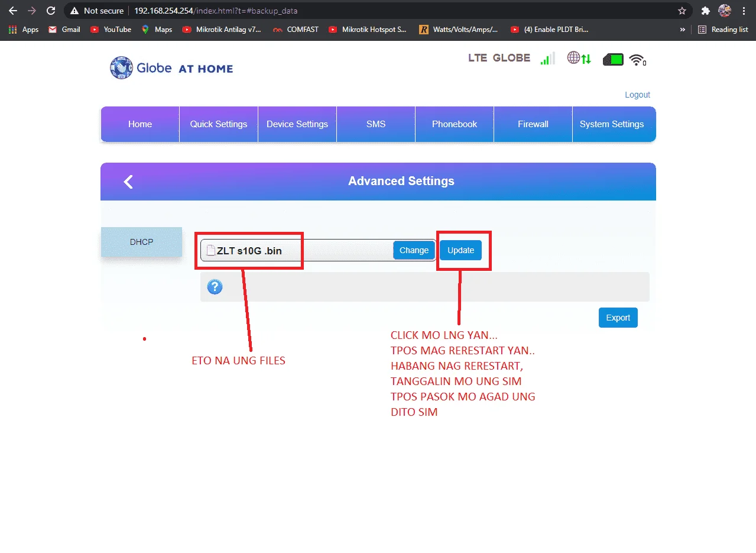The image size is (756, 553).
Task: Click the Globe At Home logo
Action: [171, 68]
